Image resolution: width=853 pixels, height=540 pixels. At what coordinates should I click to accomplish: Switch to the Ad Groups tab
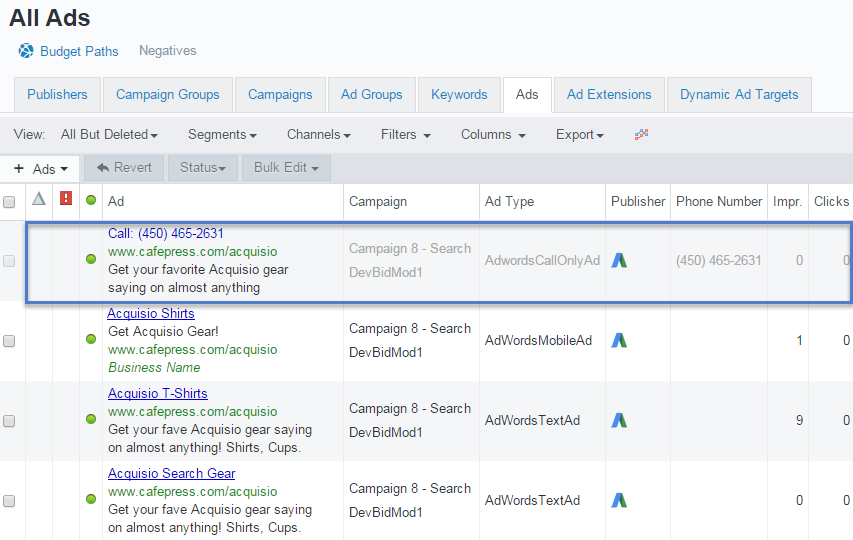pyautogui.click(x=372, y=95)
